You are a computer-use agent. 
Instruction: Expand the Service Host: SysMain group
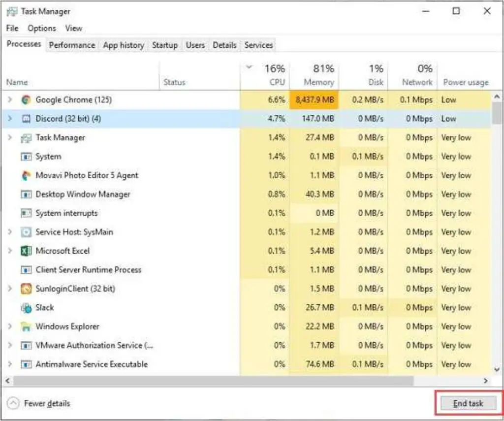point(10,232)
